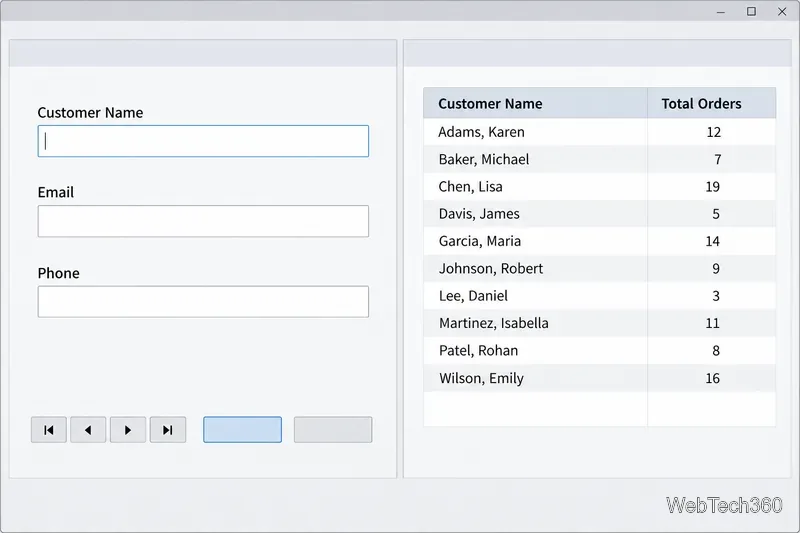Minimize the application window

[x=721, y=11]
